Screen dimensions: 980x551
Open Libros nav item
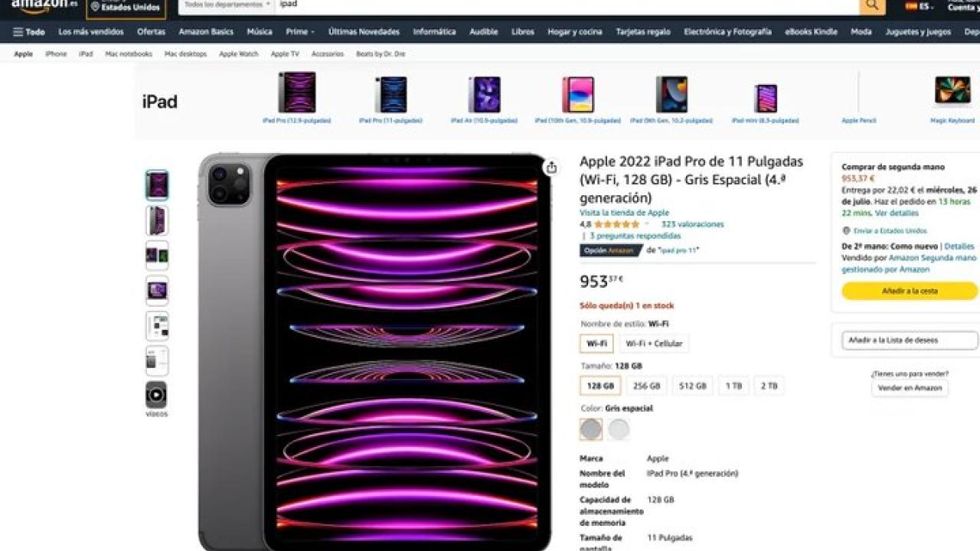(x=523, y=32)
